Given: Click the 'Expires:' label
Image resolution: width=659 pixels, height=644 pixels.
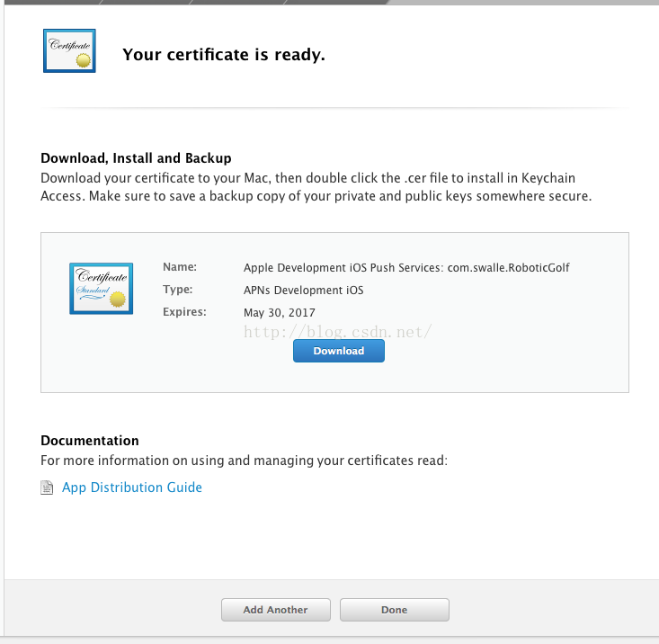Looking at the screenshot, I should (184, 312).
